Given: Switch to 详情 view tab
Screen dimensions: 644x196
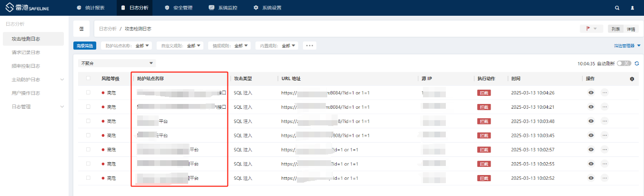Looking at the screenshot, I should (631, 29).
